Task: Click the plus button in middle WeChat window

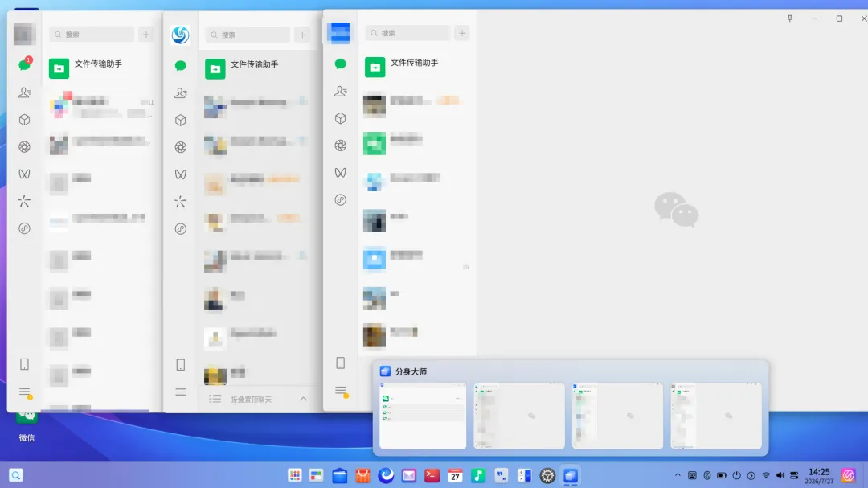Action: point(302,35)
